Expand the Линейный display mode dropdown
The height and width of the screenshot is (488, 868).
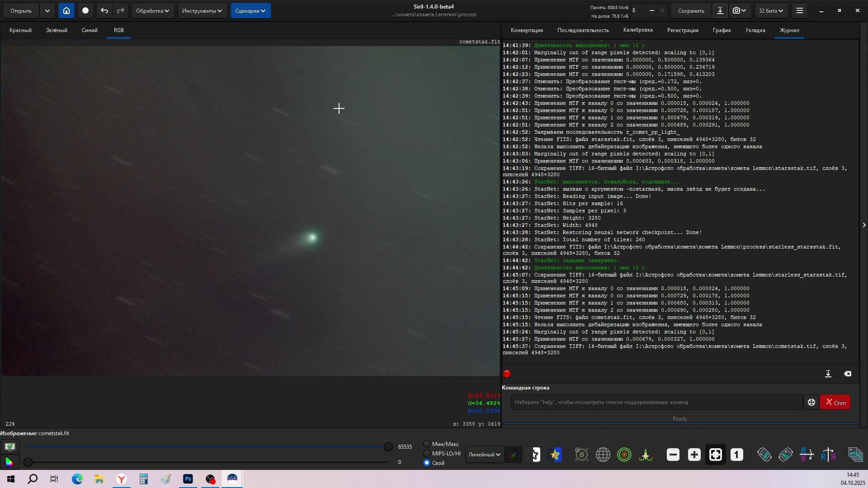tap(484, 455)
